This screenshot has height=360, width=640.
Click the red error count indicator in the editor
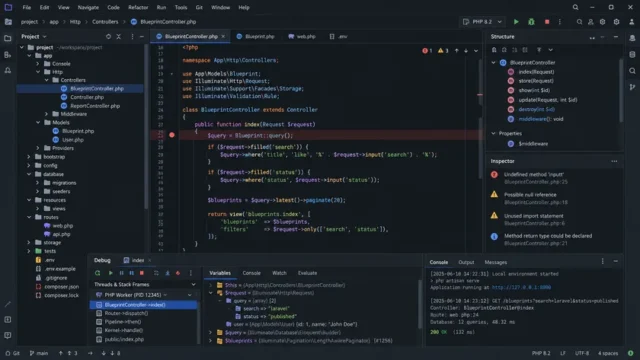[x=427, y=51]
